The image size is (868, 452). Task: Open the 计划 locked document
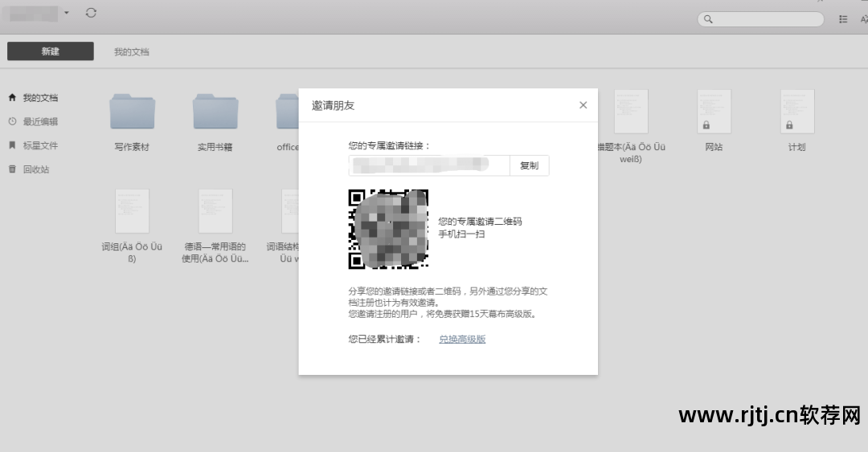(x=797, y=112)
